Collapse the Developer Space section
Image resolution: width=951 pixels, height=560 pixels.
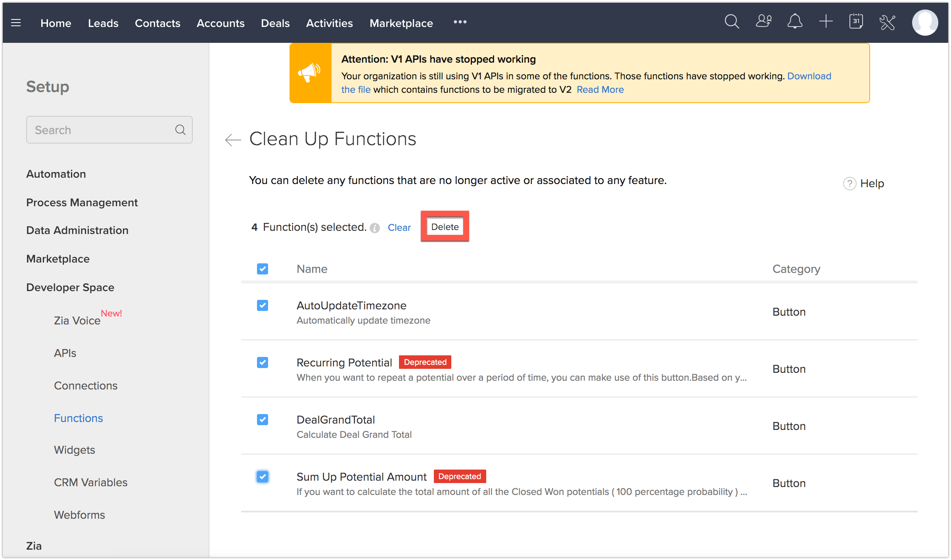click(x=70, y=287)
